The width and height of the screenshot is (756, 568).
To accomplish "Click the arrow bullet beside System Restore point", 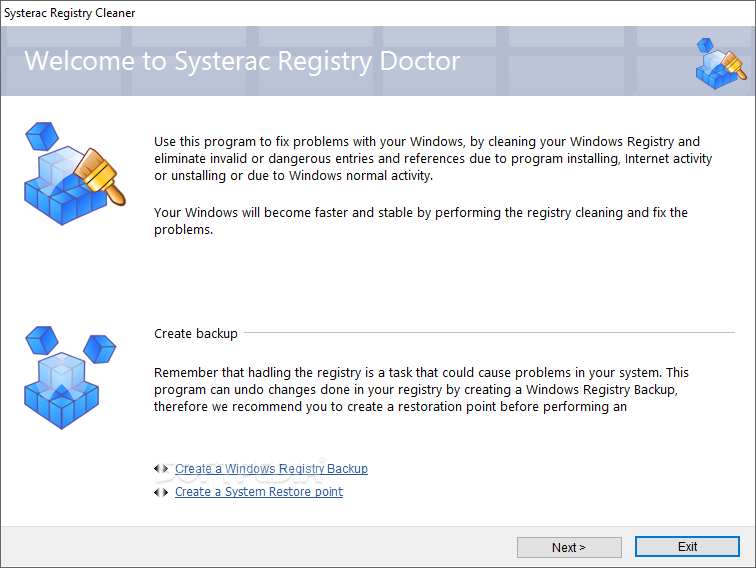I will tap(161, 492).
